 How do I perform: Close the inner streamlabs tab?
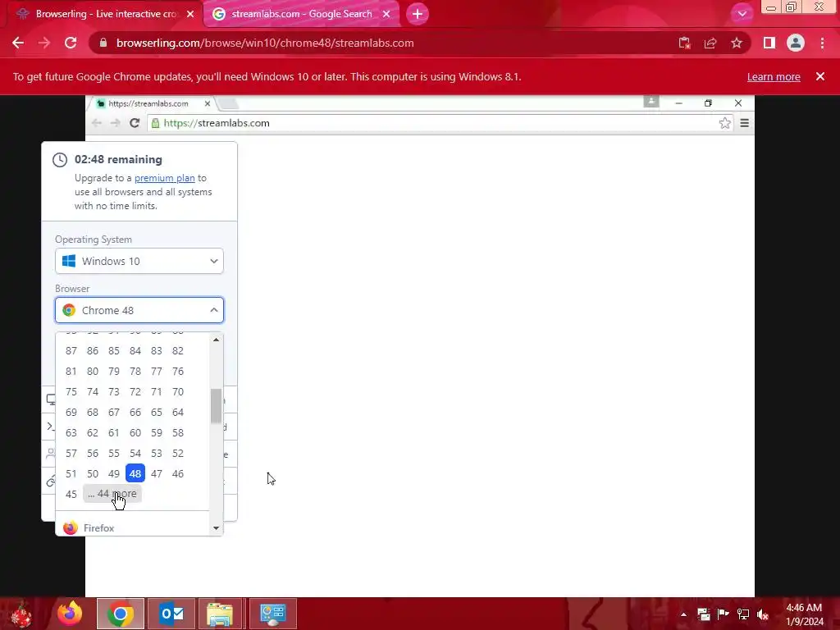[x=208, y=103]
